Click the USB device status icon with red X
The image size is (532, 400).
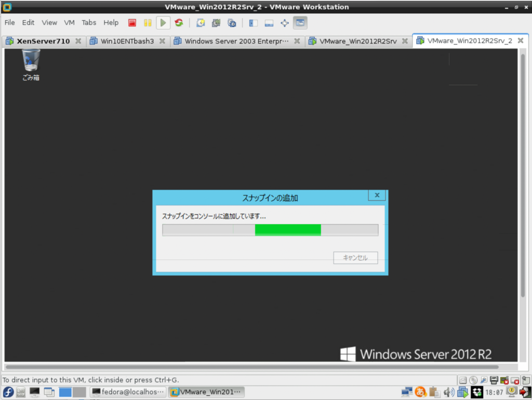[515, 380]
